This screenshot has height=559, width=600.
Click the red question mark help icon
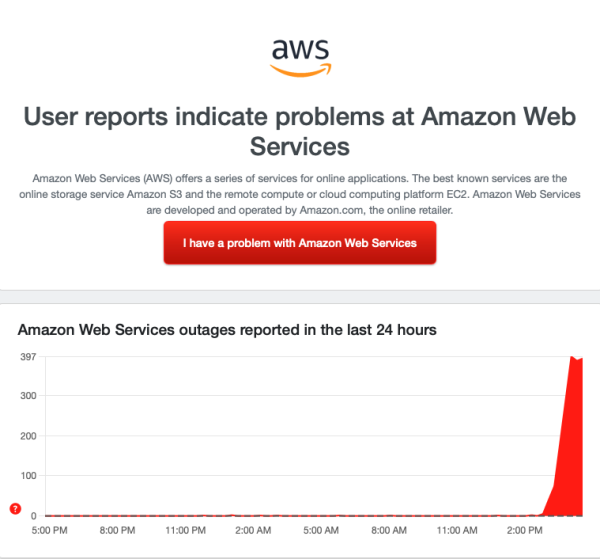point(15,509)
